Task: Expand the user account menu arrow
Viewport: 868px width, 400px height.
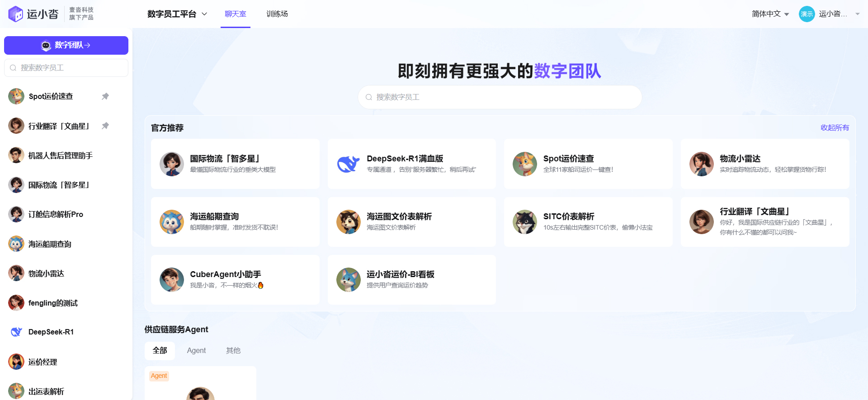Action: click(x=857, y=14)
